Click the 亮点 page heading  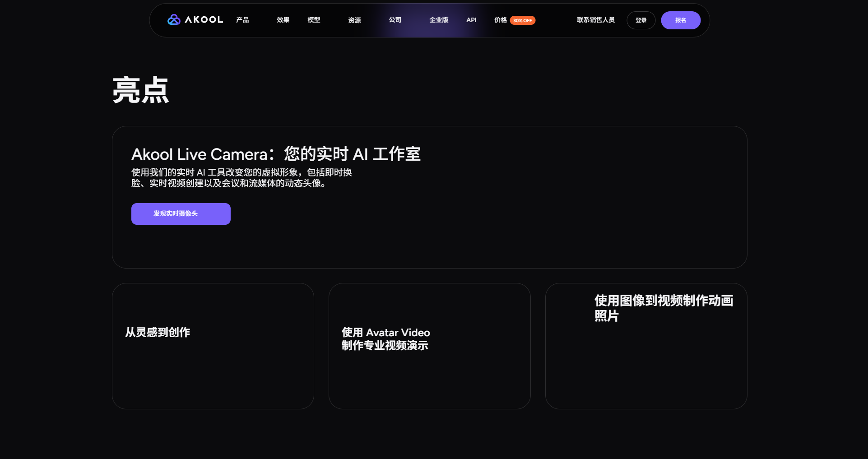coord(140,90)
